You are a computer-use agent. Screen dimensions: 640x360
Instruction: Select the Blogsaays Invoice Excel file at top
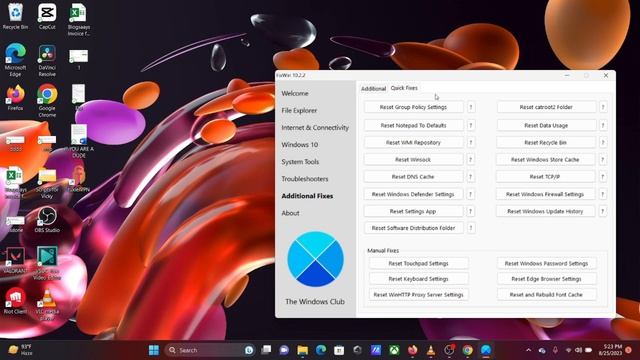click(x=78, y=20)
